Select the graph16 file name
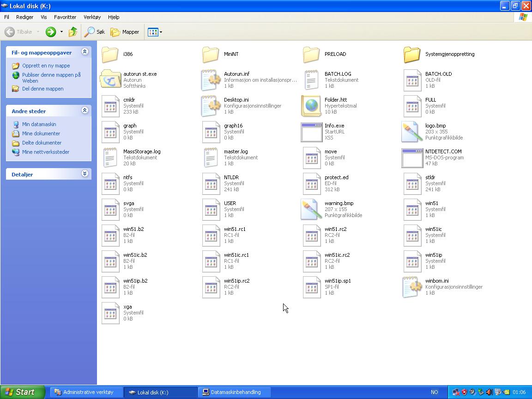532x399 pixels. (233, 126)
